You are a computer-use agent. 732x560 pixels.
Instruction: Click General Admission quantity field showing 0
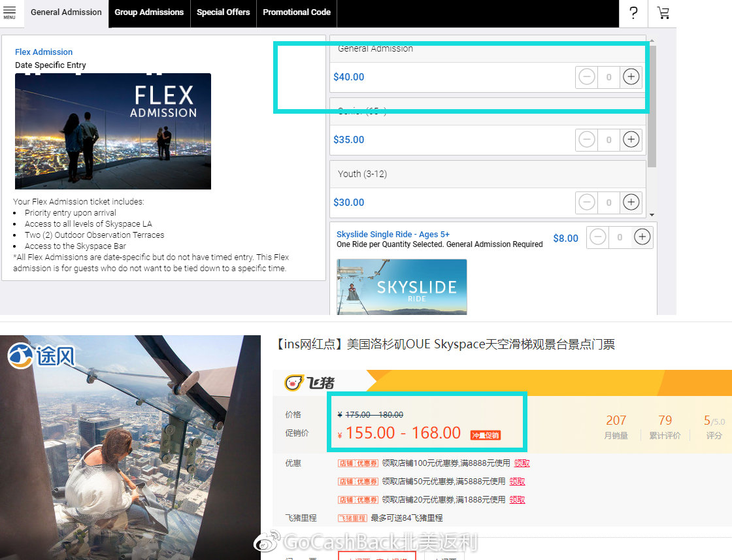(608, 77)
